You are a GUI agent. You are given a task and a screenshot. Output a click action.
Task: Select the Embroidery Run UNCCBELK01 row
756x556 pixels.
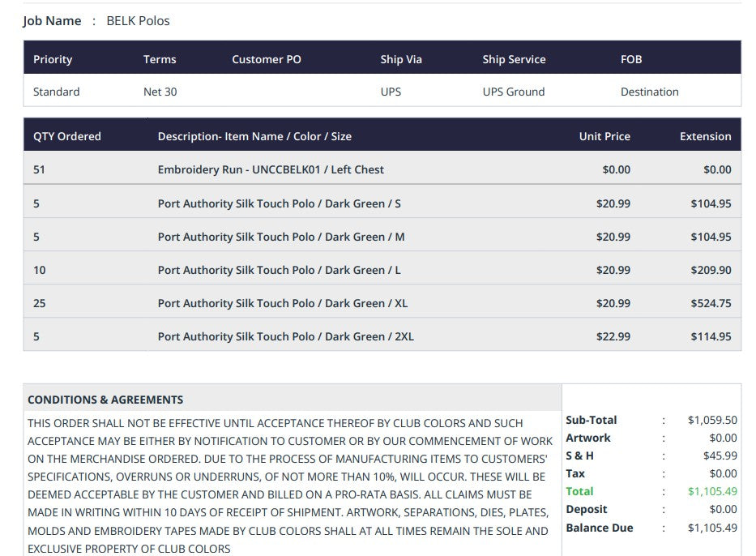[382, 169]
